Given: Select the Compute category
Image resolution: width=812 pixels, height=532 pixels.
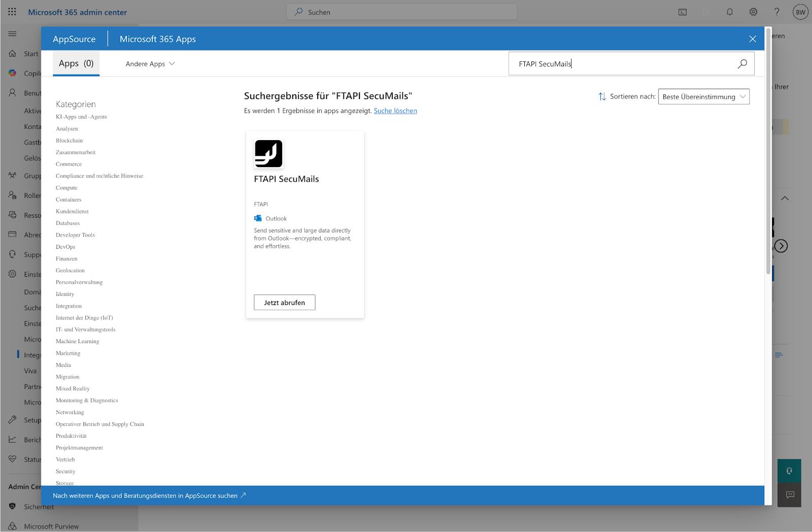Looking at the screenshot, I should [66, 188].
